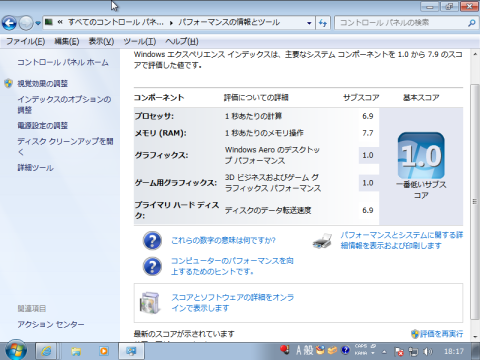Click the vertical scrollbar thumb
The image size is (480, 360).
click(x=475, y=201)
